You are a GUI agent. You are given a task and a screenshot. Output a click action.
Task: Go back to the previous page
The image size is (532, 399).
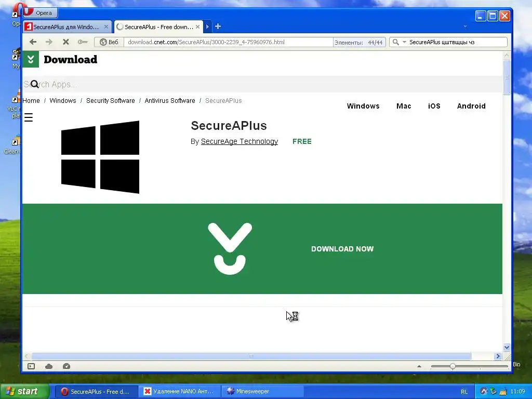[x=33, y=42]
